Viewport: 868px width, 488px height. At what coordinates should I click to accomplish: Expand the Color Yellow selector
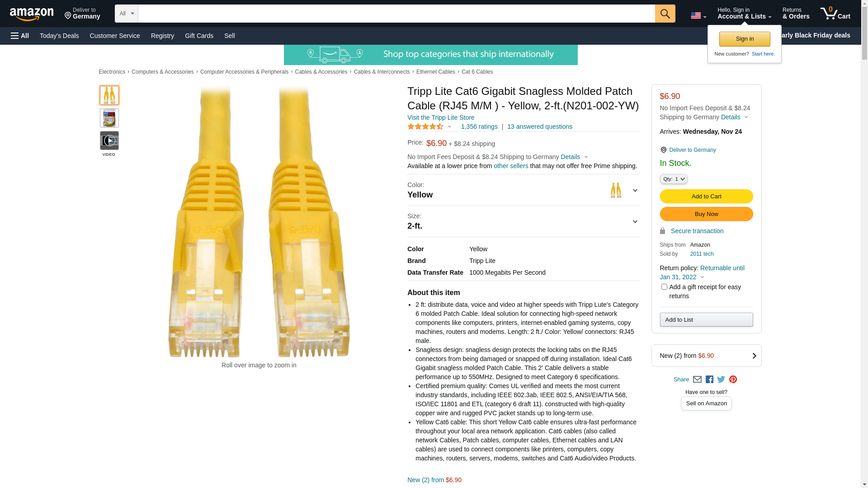[523, 190]
